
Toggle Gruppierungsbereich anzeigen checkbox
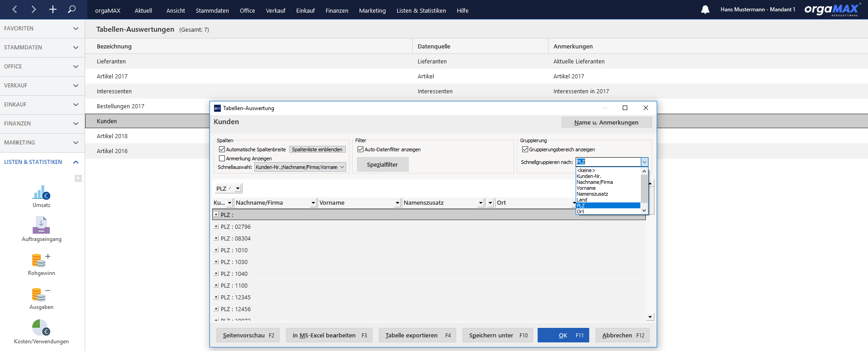525,149
